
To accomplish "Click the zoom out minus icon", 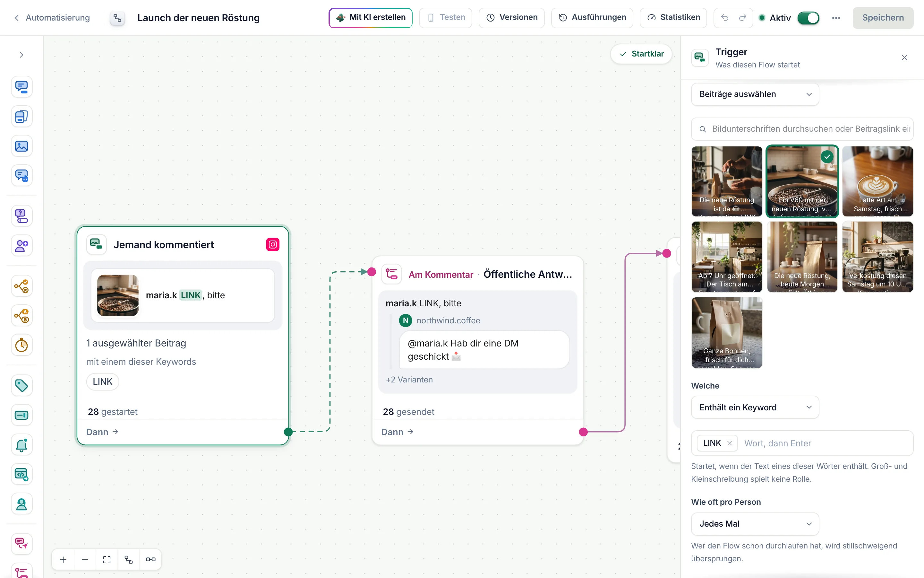I will point(85,560).
